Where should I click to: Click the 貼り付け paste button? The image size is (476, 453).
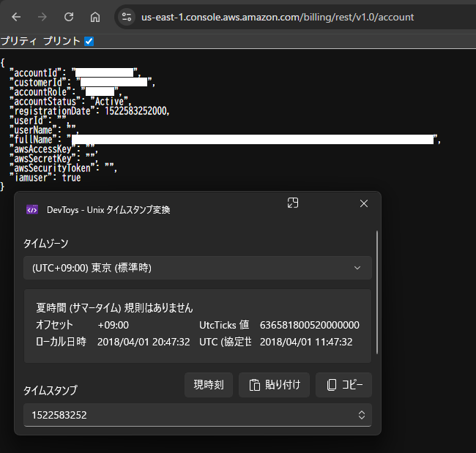tap(274, 385)
